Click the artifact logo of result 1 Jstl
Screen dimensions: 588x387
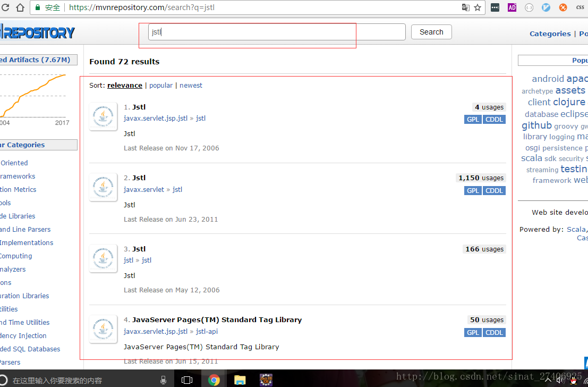click(x=103, y=116)
